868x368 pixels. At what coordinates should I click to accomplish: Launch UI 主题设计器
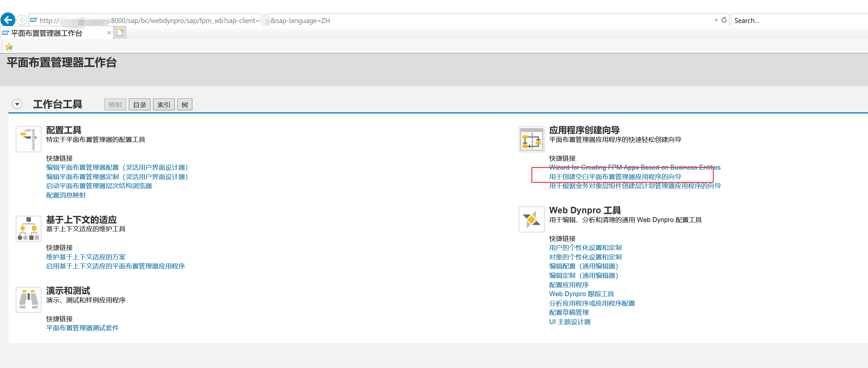pyautogui.click(x=570, y=321)
